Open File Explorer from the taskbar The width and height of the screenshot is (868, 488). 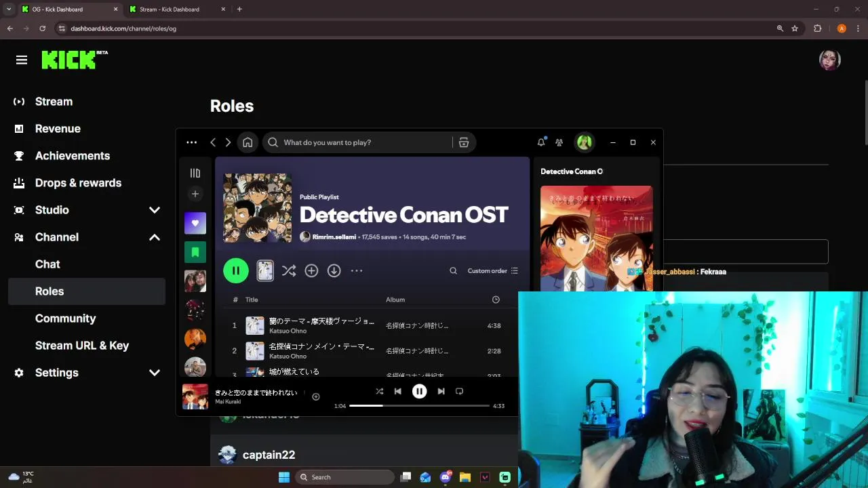click(465, 477)
